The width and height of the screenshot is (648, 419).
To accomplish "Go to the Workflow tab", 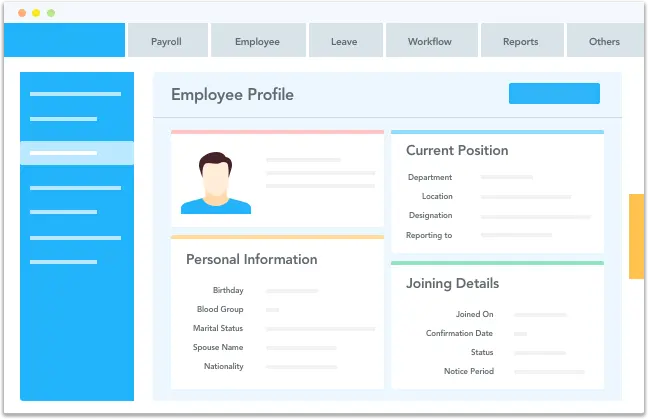I will 431,42.
